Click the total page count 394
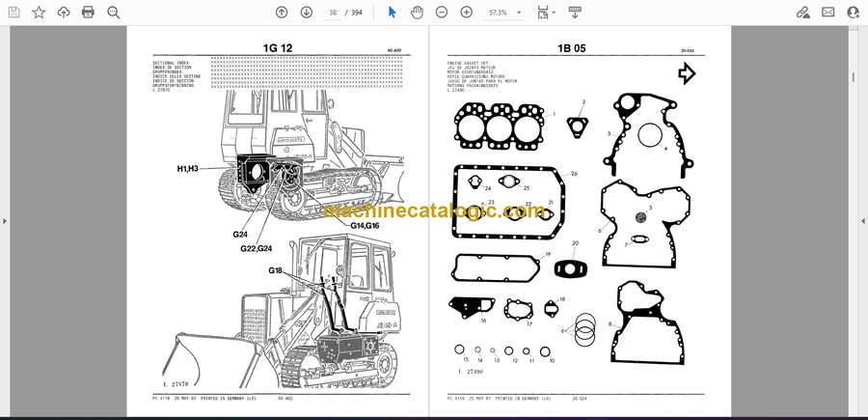This screenshot has width=868, height=420. 357,13
